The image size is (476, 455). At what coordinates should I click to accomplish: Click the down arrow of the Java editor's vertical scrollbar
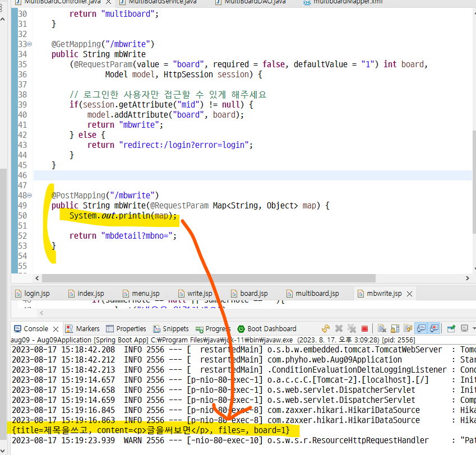point(474,268)
